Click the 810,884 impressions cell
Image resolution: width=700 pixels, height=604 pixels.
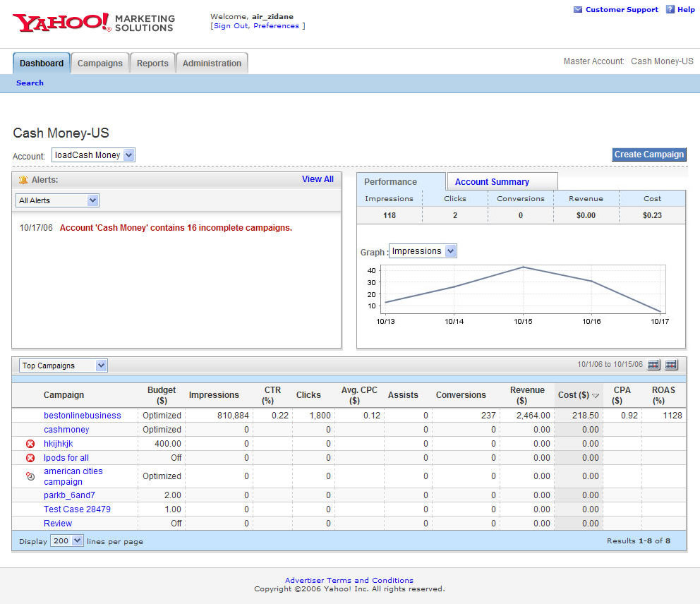coord(233,416)
